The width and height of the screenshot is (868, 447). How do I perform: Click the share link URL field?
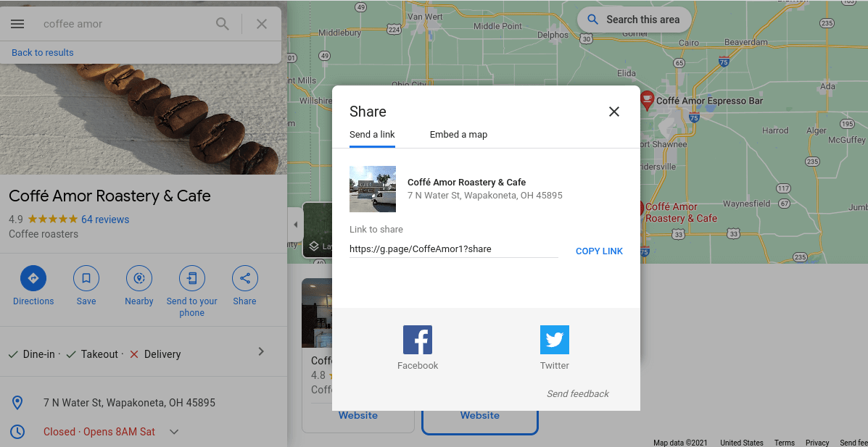(453, 249)
